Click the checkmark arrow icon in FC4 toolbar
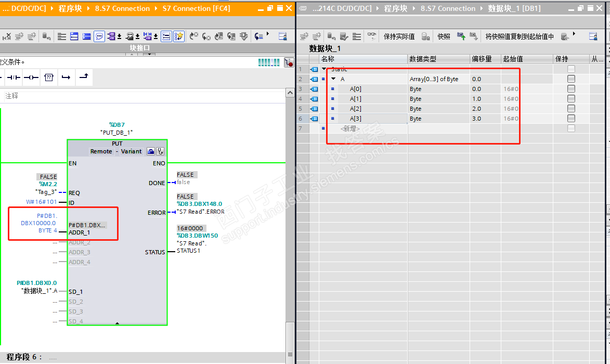Screen dimensions: 610x364 pos(244,36)
